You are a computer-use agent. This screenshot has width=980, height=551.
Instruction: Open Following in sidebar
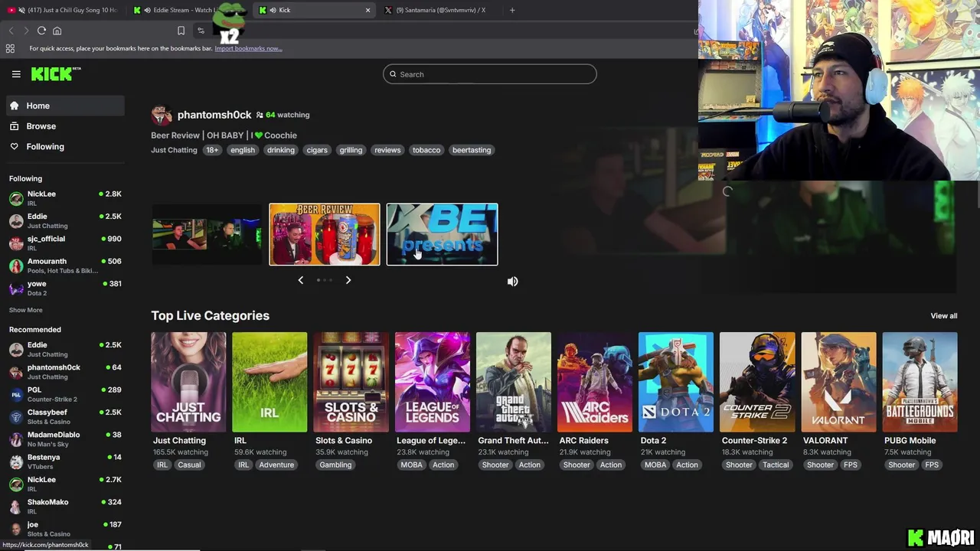click(x=65, y=146)
